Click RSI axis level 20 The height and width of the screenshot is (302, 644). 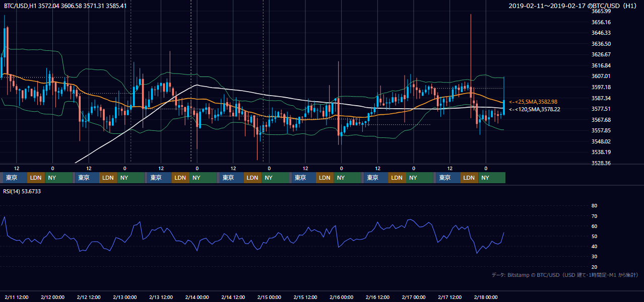(x=594, y=267)
